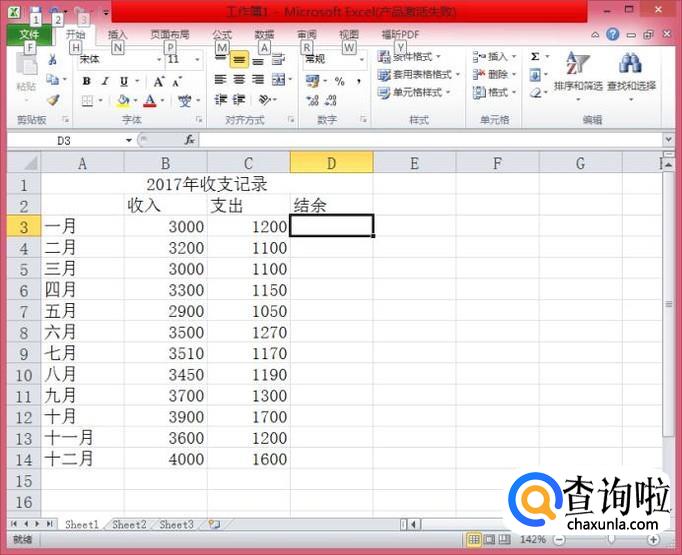
Task: Switch to 页面布局 ribbon tab
Action: pyautogui.click(x=170, y=34)
